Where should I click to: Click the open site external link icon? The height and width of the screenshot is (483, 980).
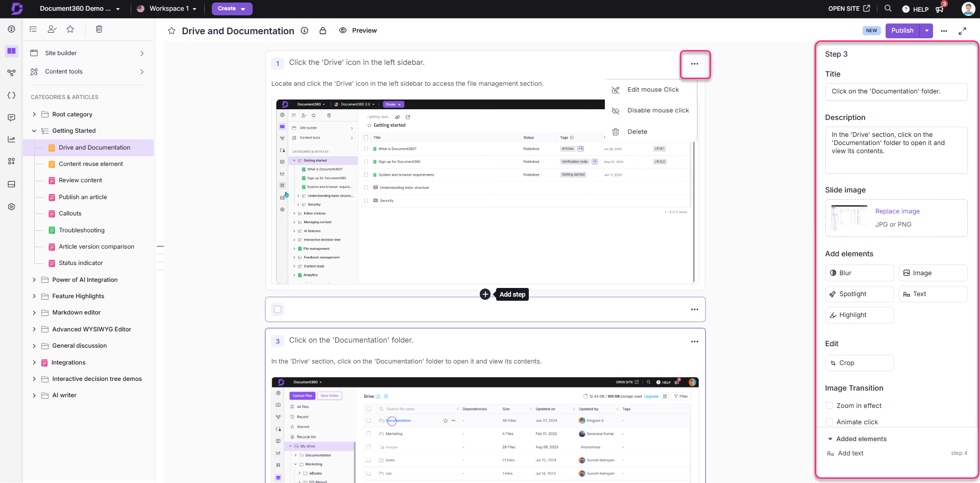pos(867,9)
